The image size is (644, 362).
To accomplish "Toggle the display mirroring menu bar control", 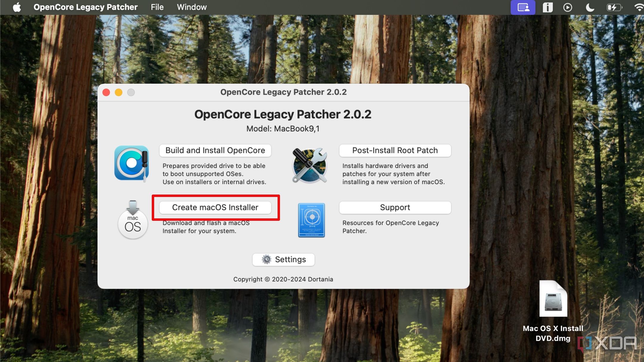I will click(x=523, y=7).
